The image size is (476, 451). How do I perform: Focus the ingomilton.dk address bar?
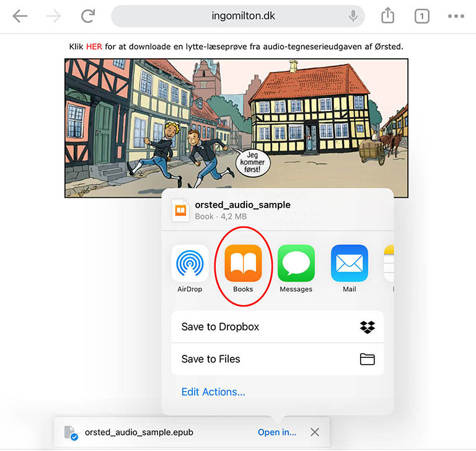[238, 16]
